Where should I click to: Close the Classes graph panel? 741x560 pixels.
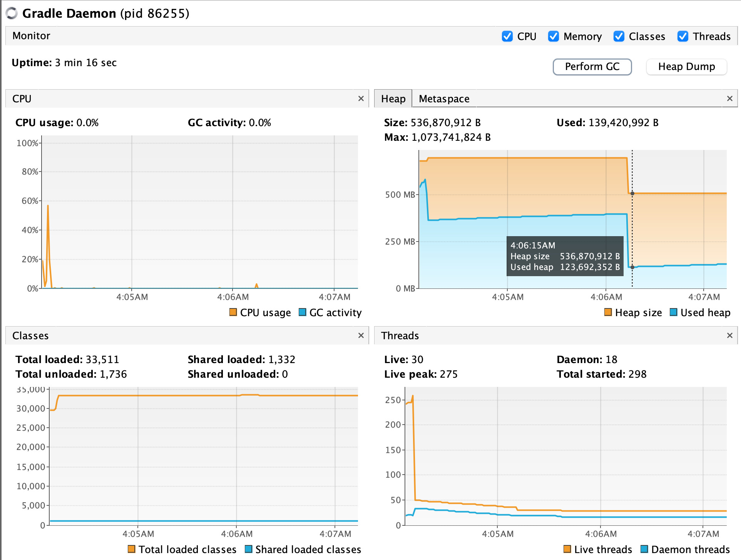tap(361, 335)
